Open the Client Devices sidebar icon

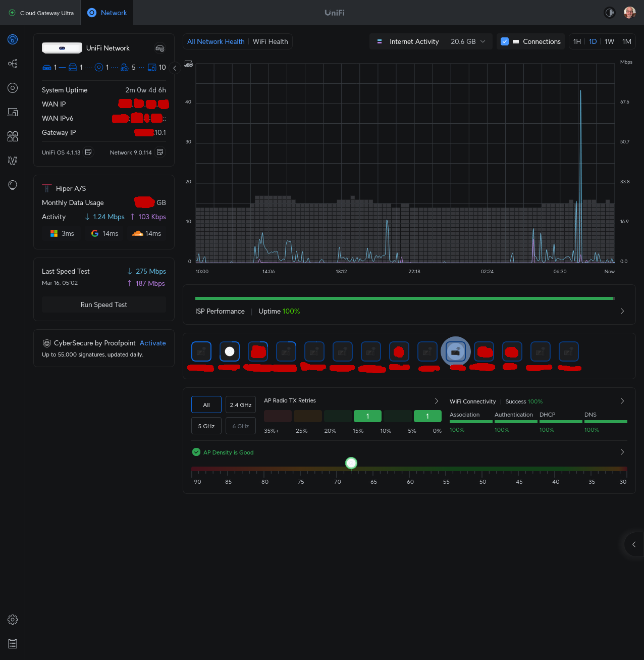click(13, 112)
